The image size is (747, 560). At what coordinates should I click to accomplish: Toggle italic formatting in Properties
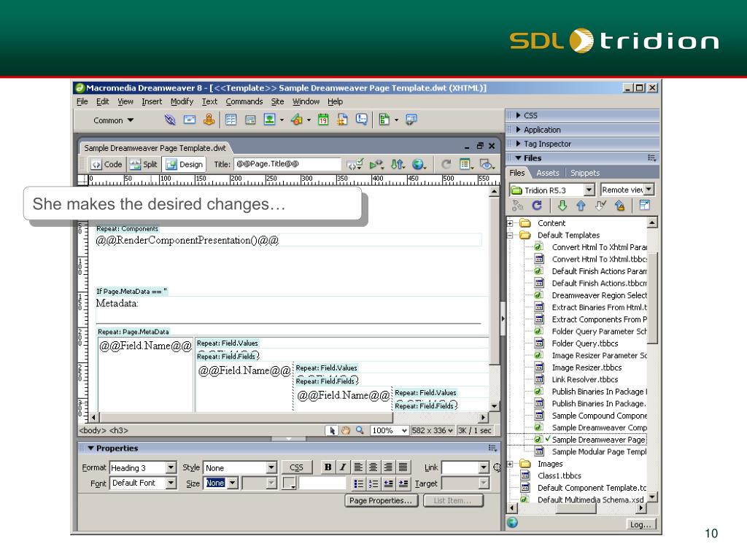343,467
